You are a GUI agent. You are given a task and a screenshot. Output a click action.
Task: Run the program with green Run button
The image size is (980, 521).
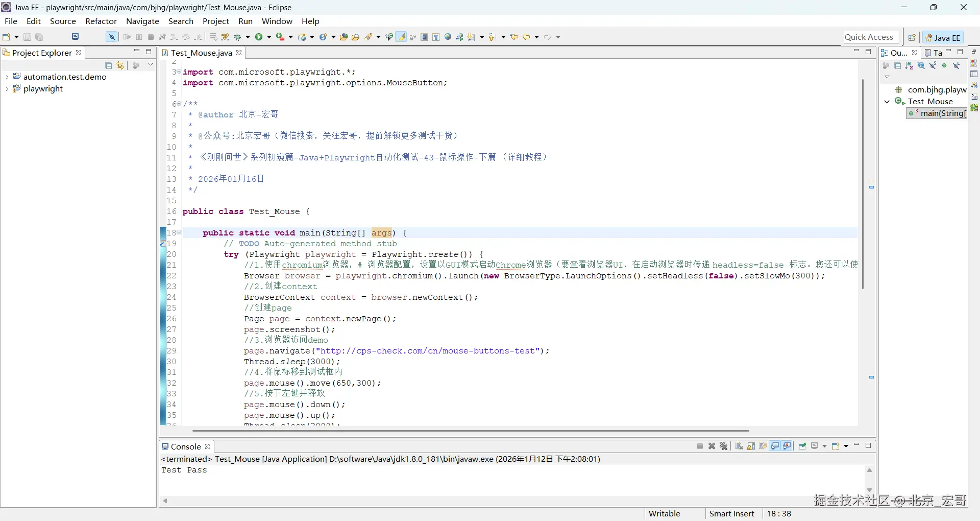click(259, 37)
